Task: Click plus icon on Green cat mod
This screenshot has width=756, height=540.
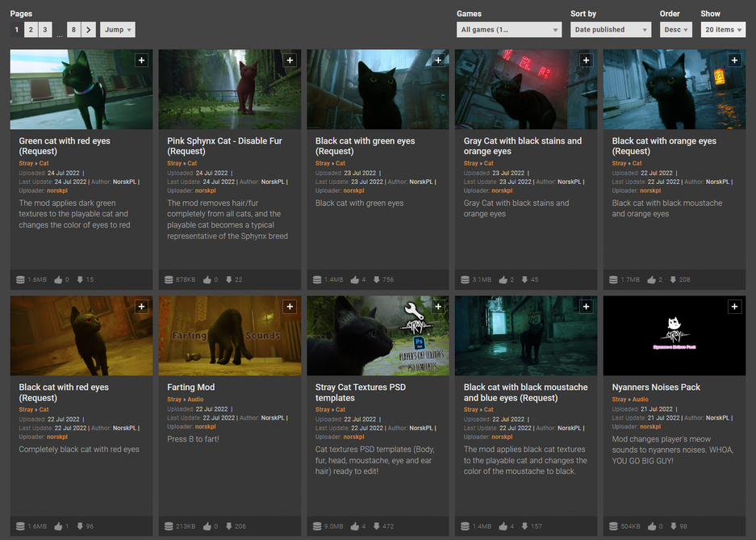Action: 141,61
